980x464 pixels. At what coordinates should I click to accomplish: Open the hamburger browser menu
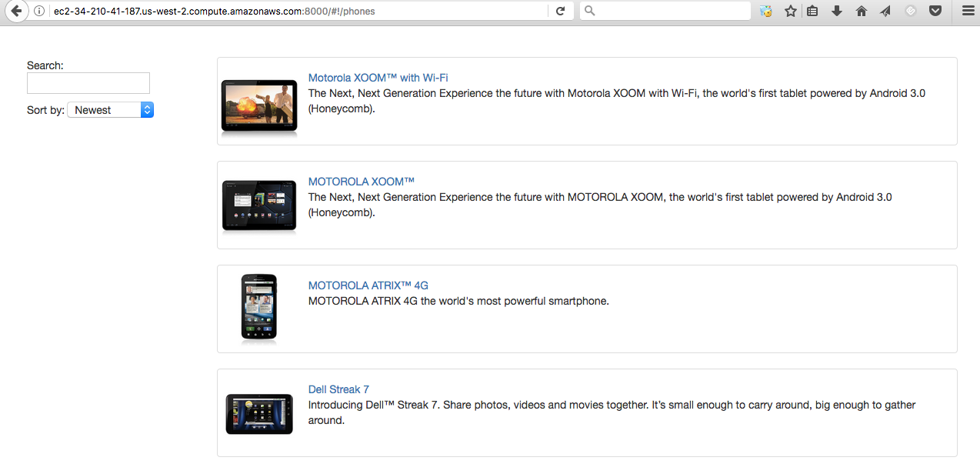click(967, 11)
